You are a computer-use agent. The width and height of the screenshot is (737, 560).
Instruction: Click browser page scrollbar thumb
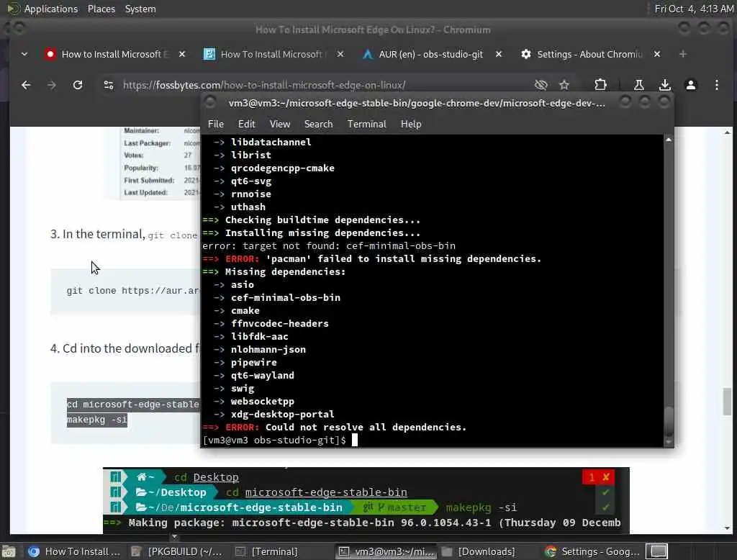(x=727, y=401)
